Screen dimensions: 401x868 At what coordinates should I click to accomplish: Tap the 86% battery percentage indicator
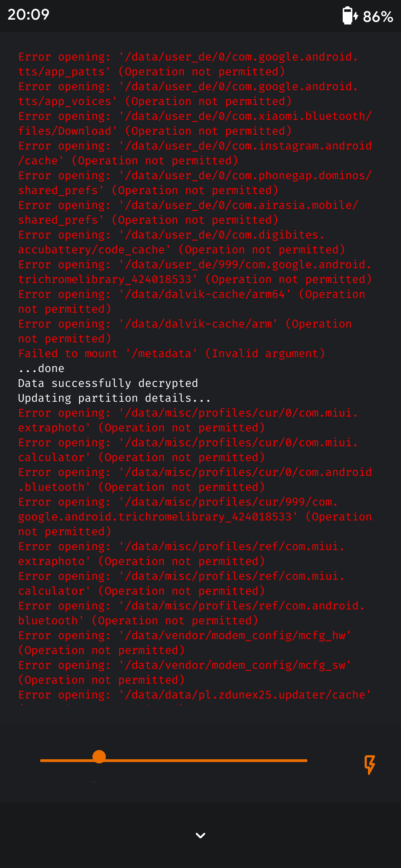pyautogui.click(x=378, y=17)
